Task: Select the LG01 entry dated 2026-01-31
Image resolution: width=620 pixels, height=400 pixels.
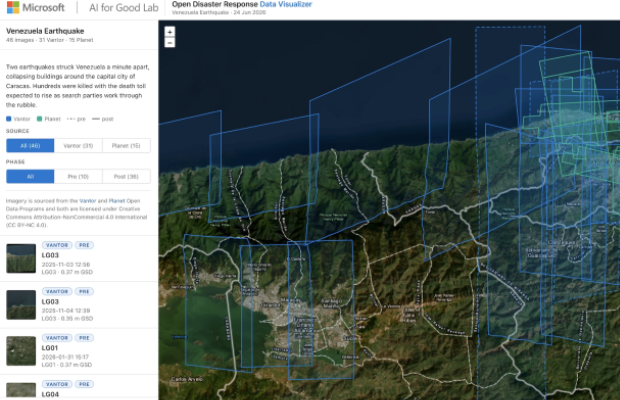Action: tap(79, 351)
